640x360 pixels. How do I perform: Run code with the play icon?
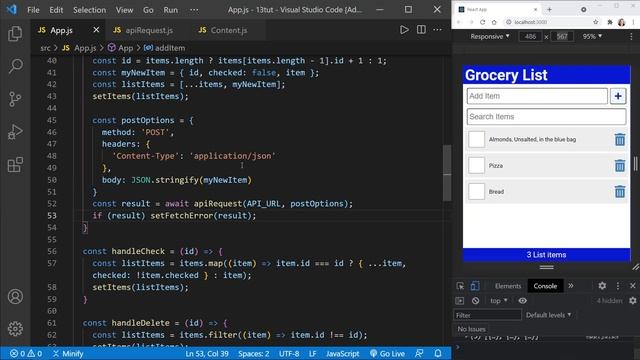click(x=404, y=30)
